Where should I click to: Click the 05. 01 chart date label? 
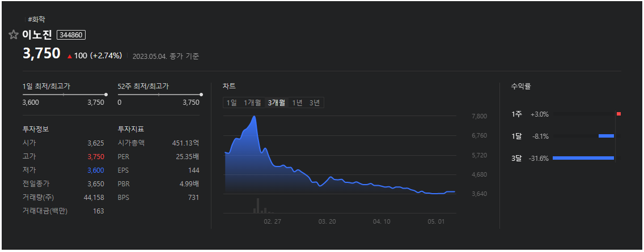[436, 221]
